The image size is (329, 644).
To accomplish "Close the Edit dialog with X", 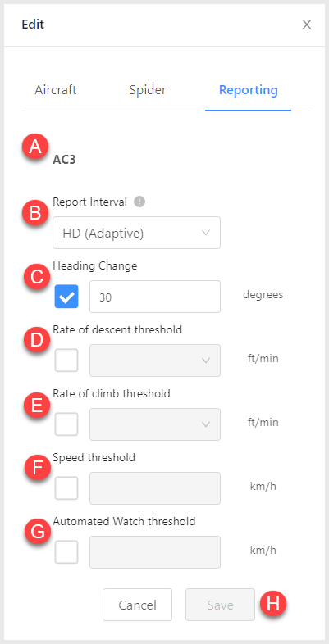I will click(x=307, y=25).
